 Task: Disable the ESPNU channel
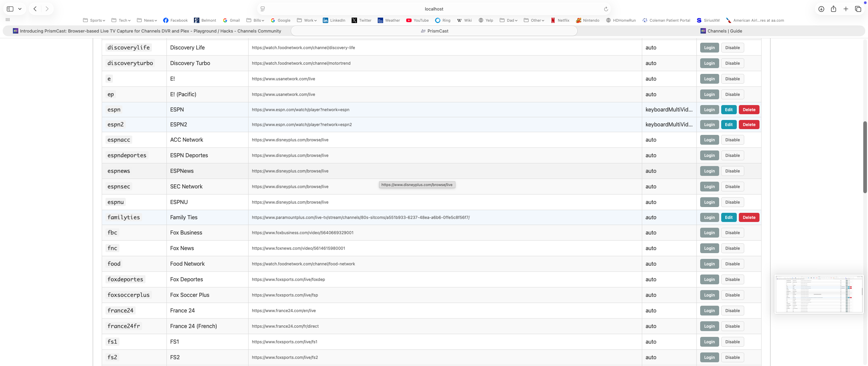click(x=732, y=202)
